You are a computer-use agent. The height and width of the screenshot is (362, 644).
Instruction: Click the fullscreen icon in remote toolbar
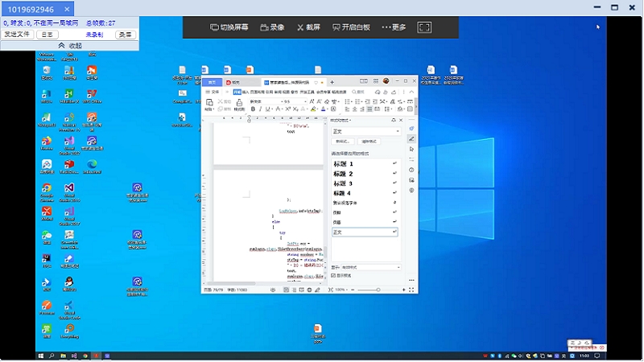[x=424, y=27]
